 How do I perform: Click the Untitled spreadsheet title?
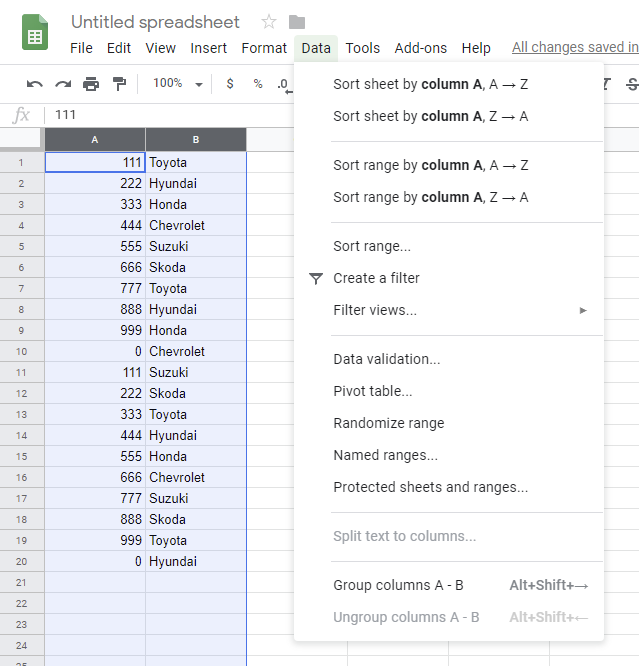pyautogui.click(x=155, y=22)
